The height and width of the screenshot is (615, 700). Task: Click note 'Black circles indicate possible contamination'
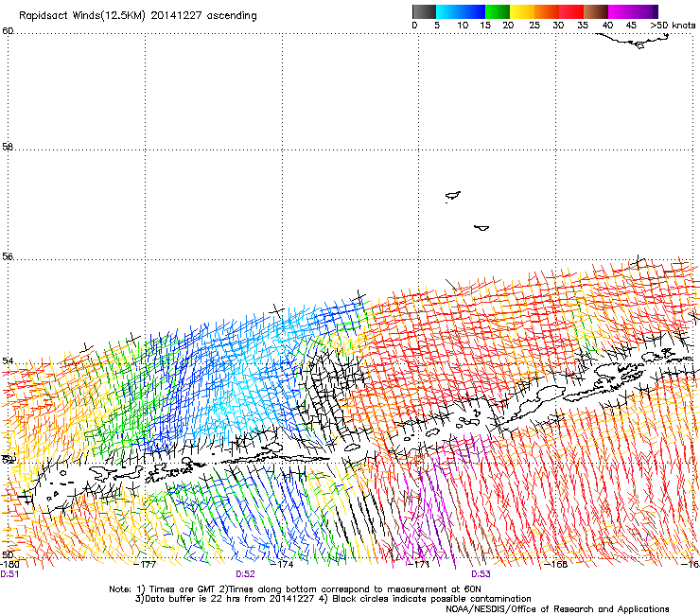(431, 599)
